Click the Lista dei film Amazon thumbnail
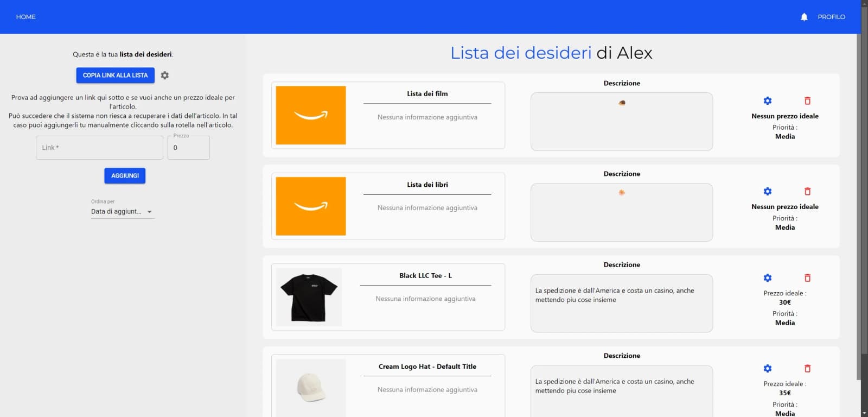The image size is (868, 417). (x=311, y=115)
